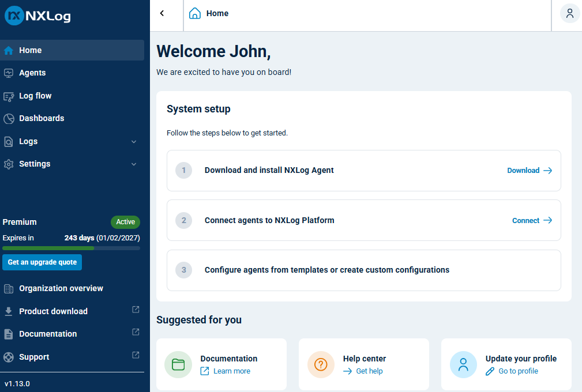Image resolution: width=582 pixels, height=392 pixels.
Task: Expand the Logs submenu chevron
Action: pyautogui.click(x=134, y=142)
